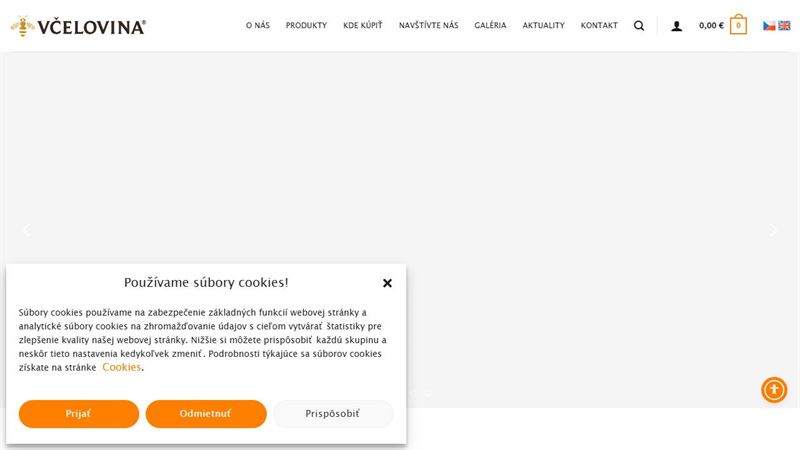Open the KDE KÚPIŤ menu item
Image resolution: width=800 pixels, height=450 pixels.
pyautogui.click(x=363, y=26)
